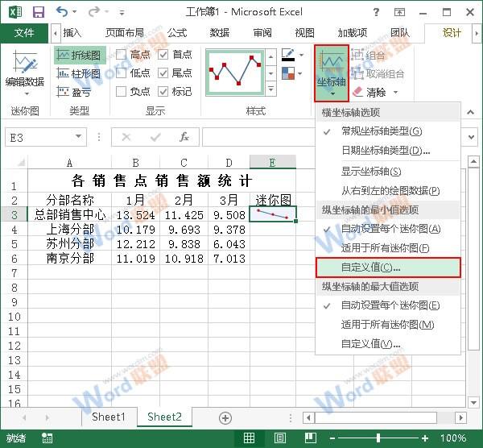
Task: Click the Axis button in ribbon
Action: [x=332, y=73]
